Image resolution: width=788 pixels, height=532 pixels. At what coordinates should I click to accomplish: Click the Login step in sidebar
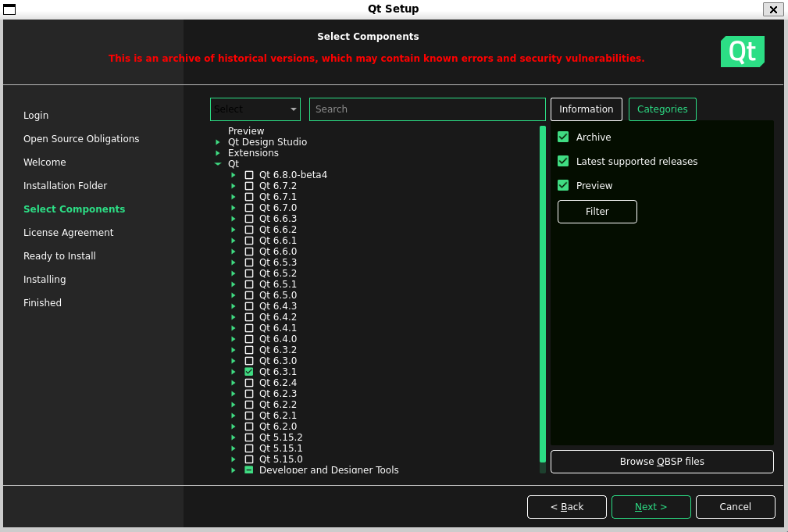36,115
